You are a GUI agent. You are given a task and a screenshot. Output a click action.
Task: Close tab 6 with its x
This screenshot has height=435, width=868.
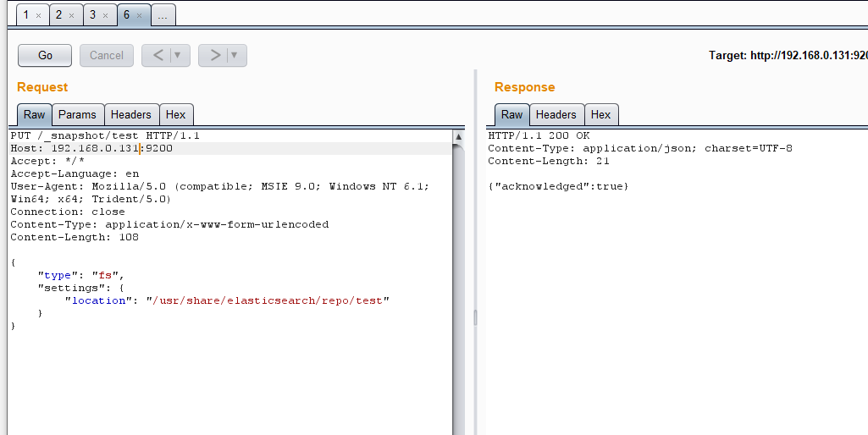[139, 16]
